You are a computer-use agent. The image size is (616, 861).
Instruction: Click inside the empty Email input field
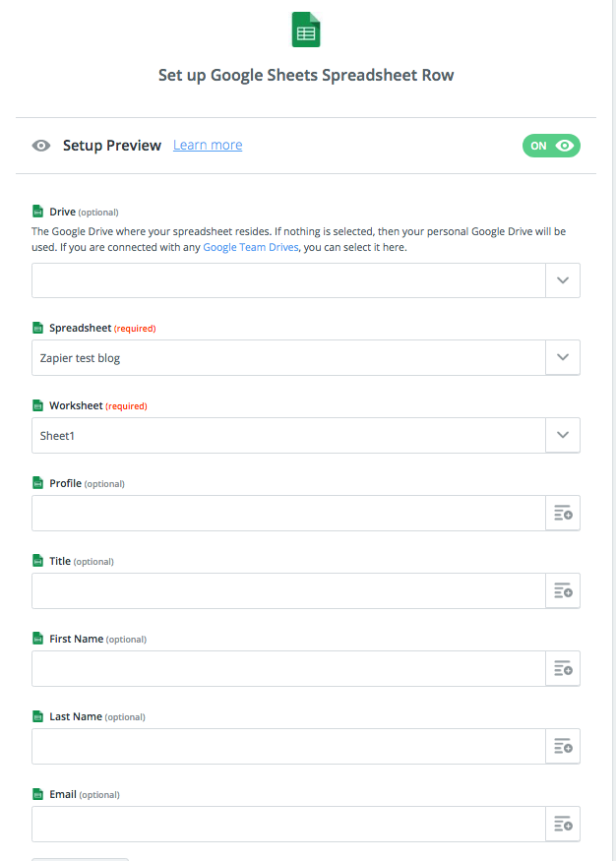pyautogui.click(x=285, y=824)
